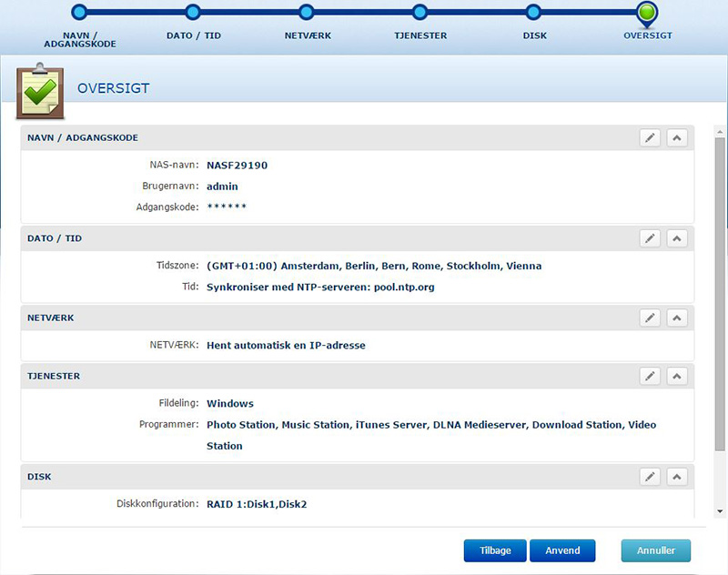Edit the NETVÆRK section with pencil icon

tap(650, 318)
